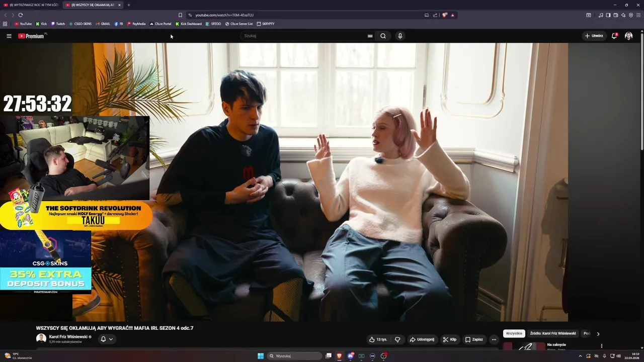This screenshot has height=362, width=644.
Task: Click the Utwórz create button
Action: 594,36
